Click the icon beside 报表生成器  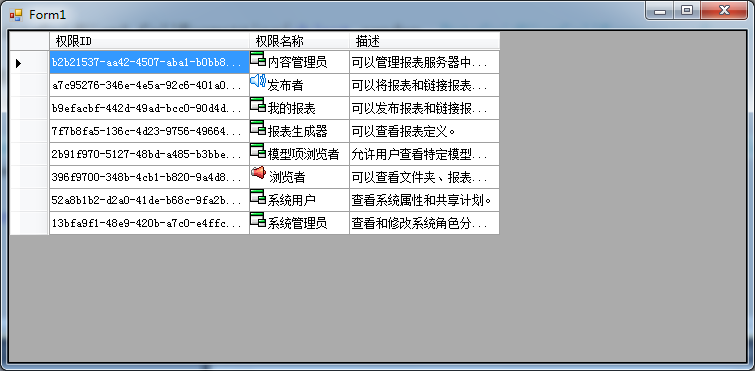coord(258,127)
